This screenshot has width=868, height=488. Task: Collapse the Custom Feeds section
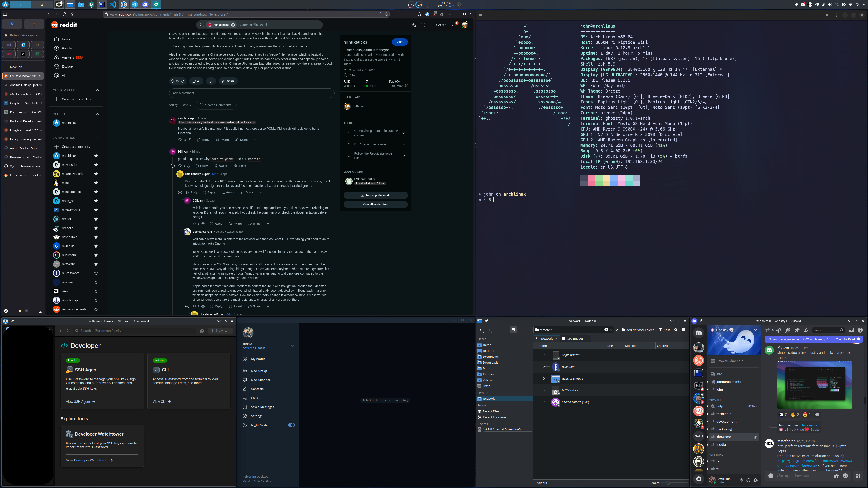click(97, 90)
